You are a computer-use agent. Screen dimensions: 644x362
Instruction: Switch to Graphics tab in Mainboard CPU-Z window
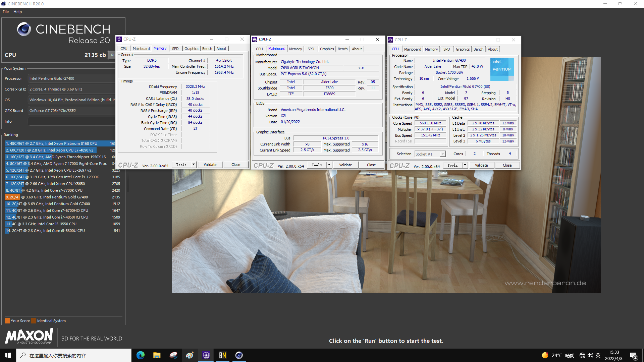click(327, 49)
